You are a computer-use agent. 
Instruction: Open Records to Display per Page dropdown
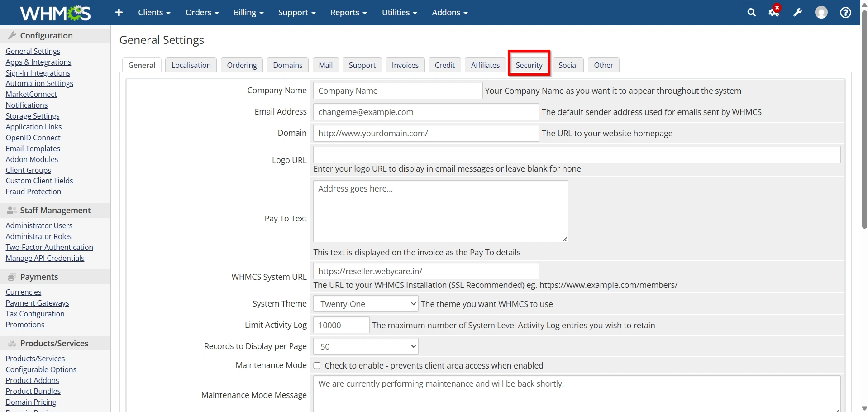tap(366, 346)
